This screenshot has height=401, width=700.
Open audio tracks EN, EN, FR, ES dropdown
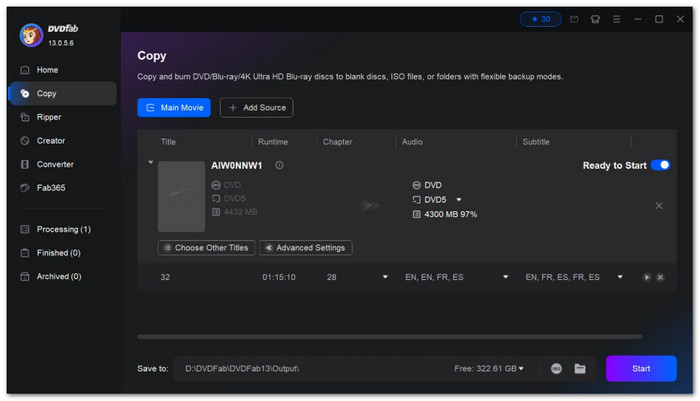pos(505,277)
